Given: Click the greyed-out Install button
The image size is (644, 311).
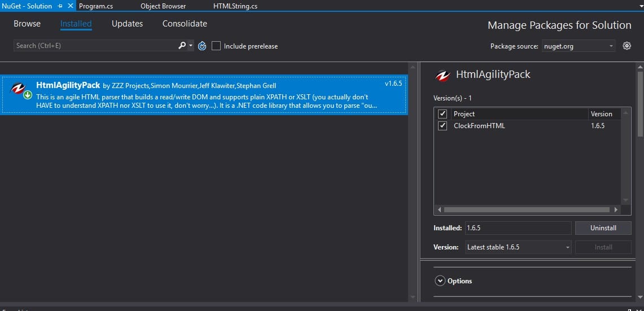Looking at the screenshot, I should tap(603, 247).
